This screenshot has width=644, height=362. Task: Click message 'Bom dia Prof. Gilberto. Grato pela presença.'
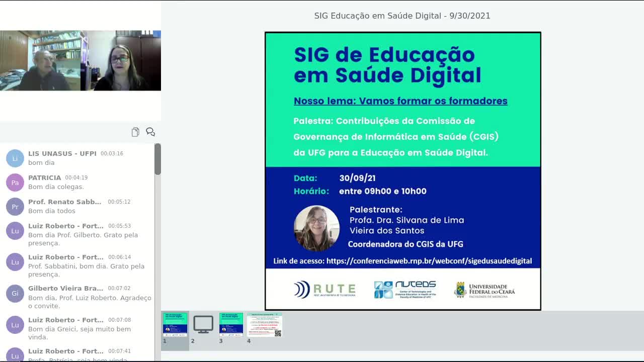coord(83,239)
